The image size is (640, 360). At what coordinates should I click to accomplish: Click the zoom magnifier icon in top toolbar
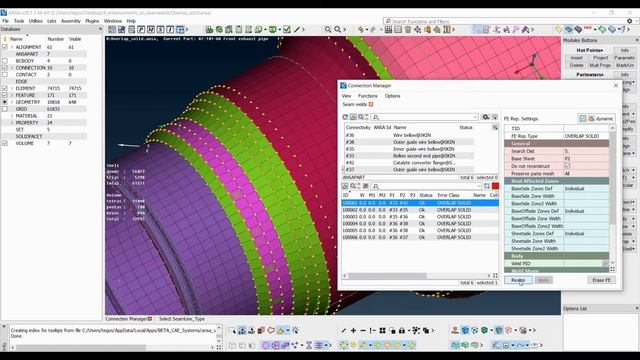[x=328, y=29]
